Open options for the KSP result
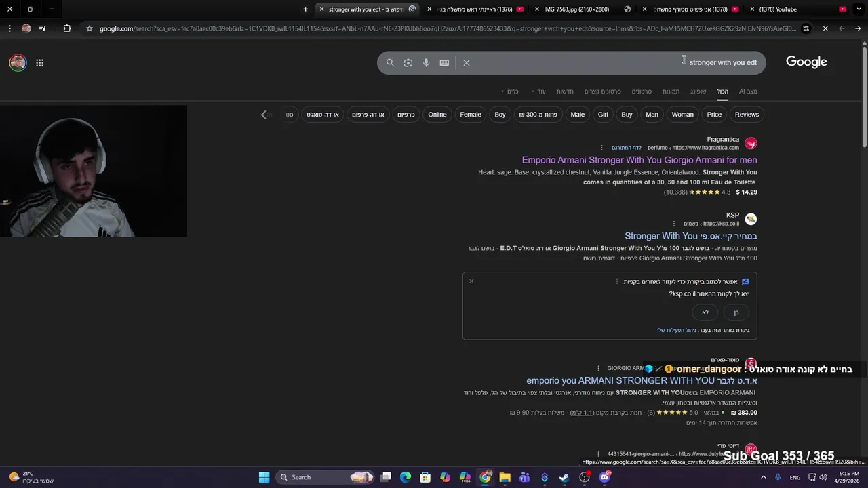 coord(673,224)
